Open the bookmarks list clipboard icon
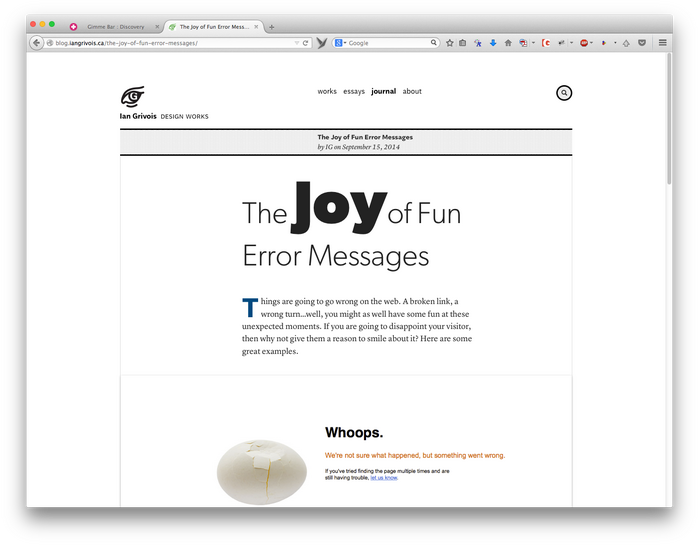 [463, 43]
